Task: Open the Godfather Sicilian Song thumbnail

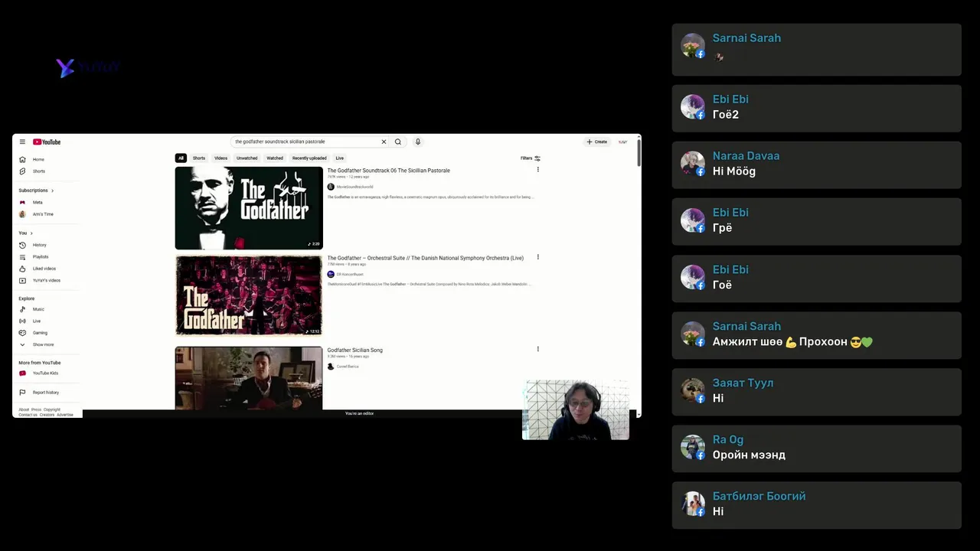Action: pos(249,378)
